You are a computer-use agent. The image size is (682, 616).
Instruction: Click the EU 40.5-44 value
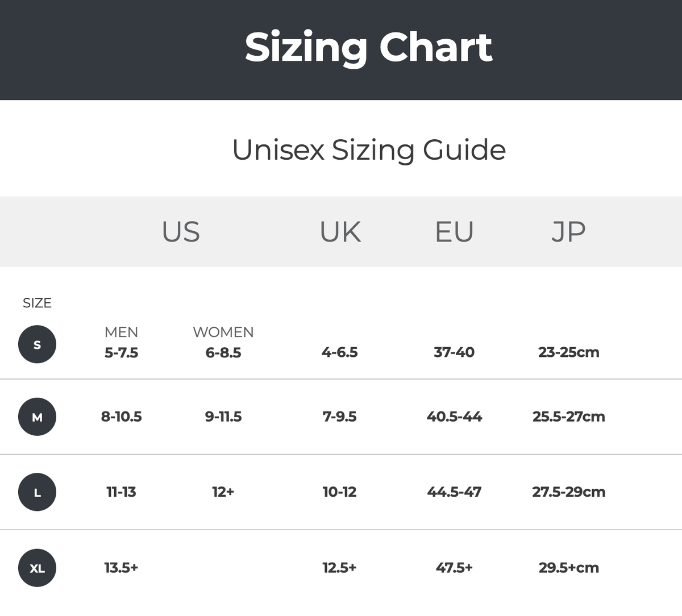[x=454, y=417]
